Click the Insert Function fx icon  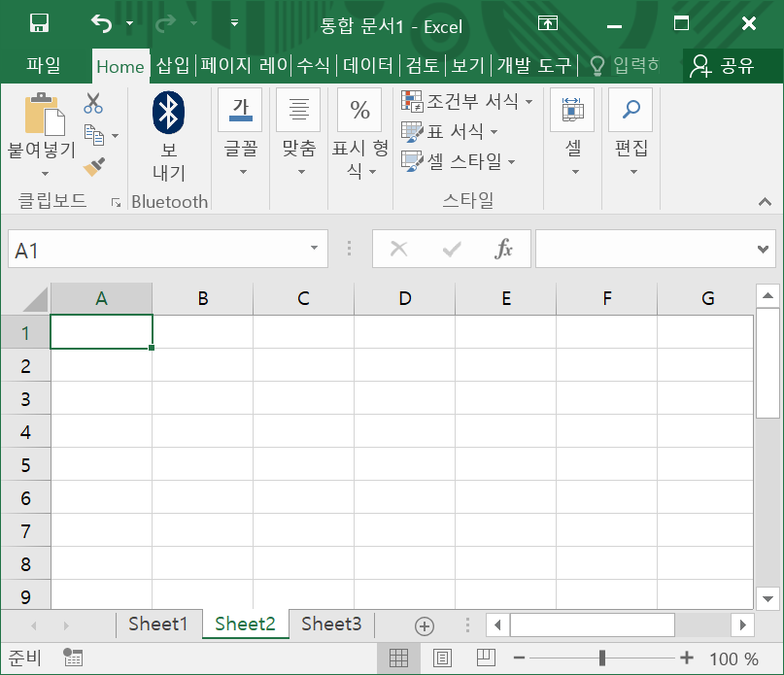[x=503, y=249]
